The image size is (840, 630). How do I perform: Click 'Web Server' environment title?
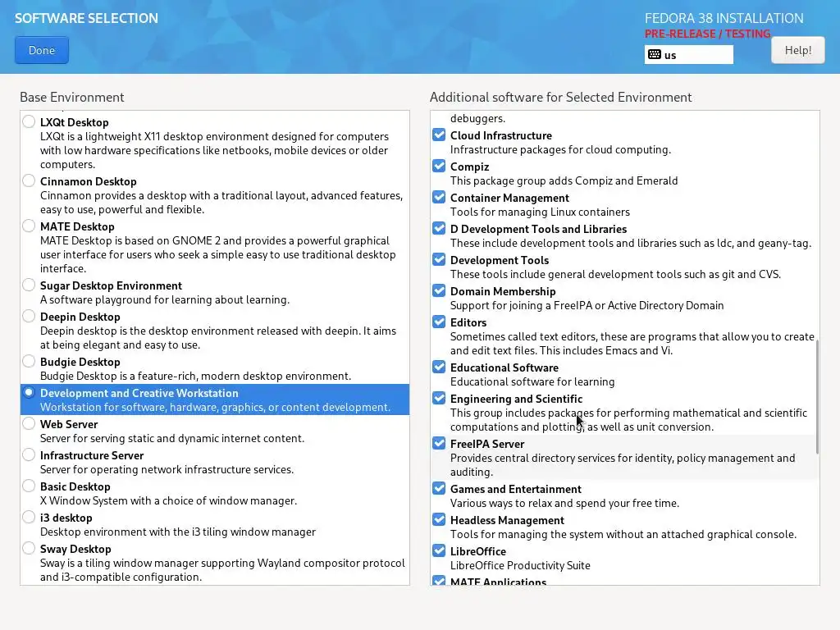click(x=69, y=424)
